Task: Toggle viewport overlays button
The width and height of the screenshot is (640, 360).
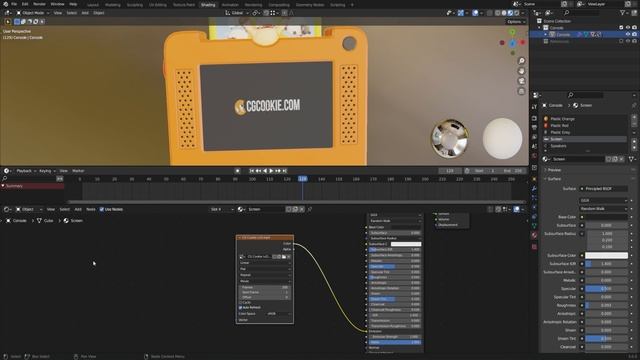Action: click(x=475, y=13)
